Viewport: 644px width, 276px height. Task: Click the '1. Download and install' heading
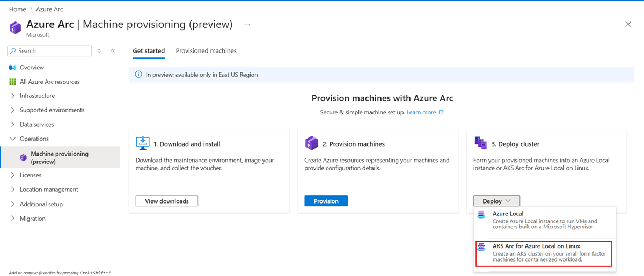coord(187,144)
